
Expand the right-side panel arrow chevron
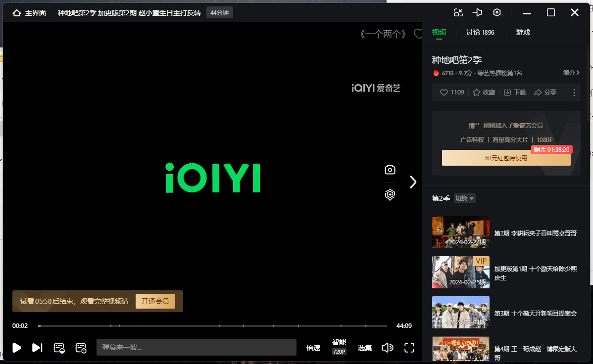click(x=413, y=182)
